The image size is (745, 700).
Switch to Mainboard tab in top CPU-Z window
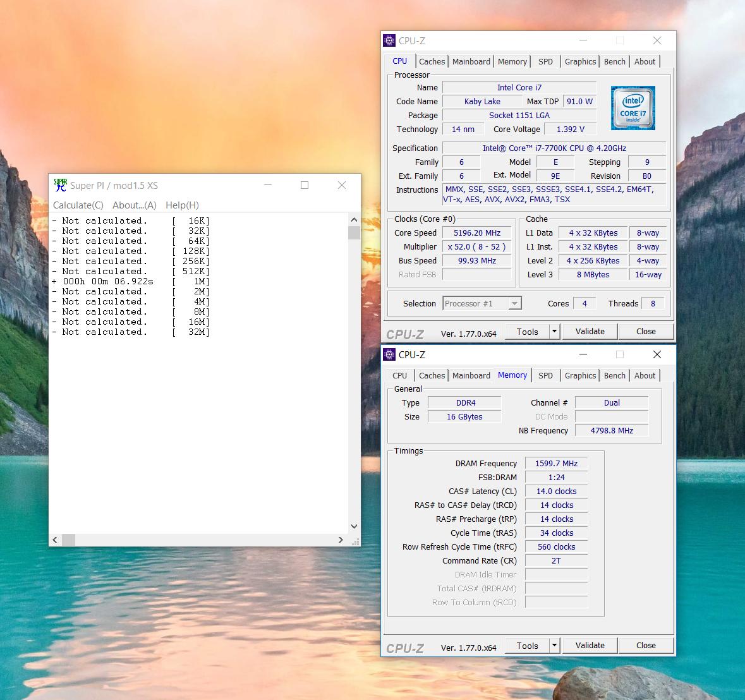471,61
